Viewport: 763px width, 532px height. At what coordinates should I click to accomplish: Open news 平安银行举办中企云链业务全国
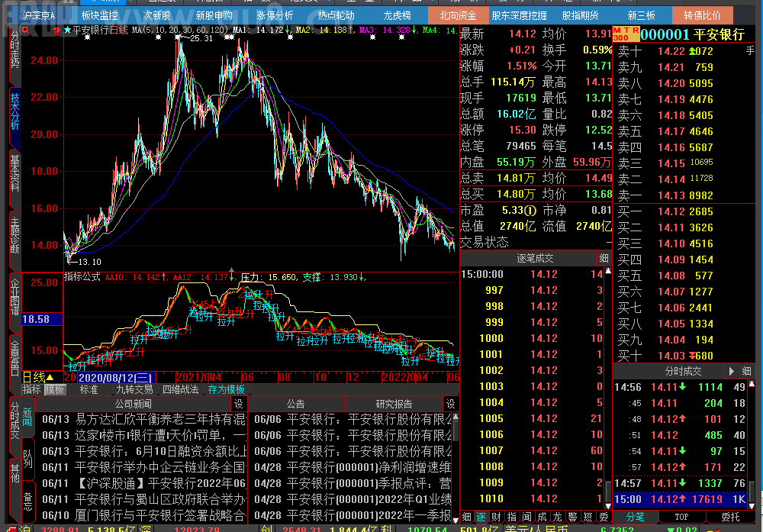(x=143, y=467)
